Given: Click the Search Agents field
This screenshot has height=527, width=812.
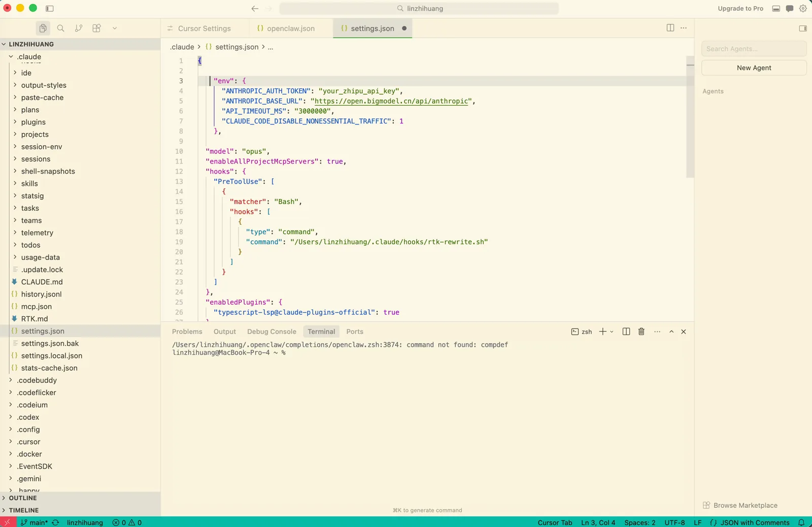Looking at the screenshot, I should coord(754,49).
